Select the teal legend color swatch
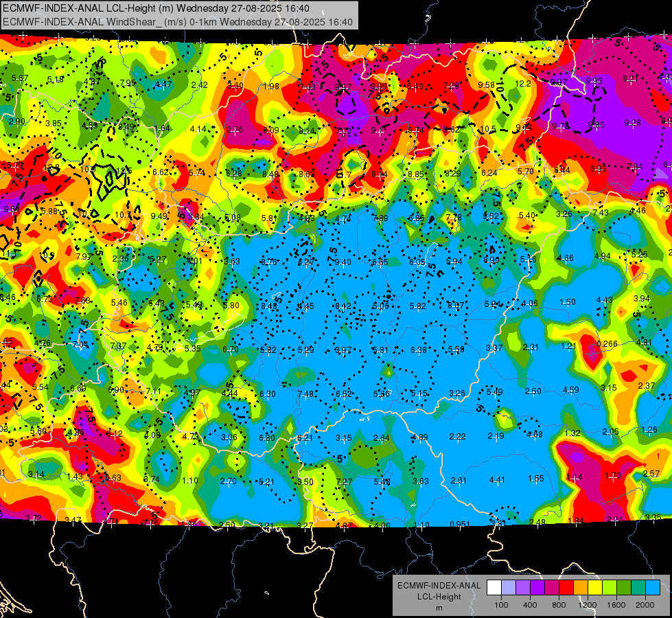 click(x=638, y=588)
